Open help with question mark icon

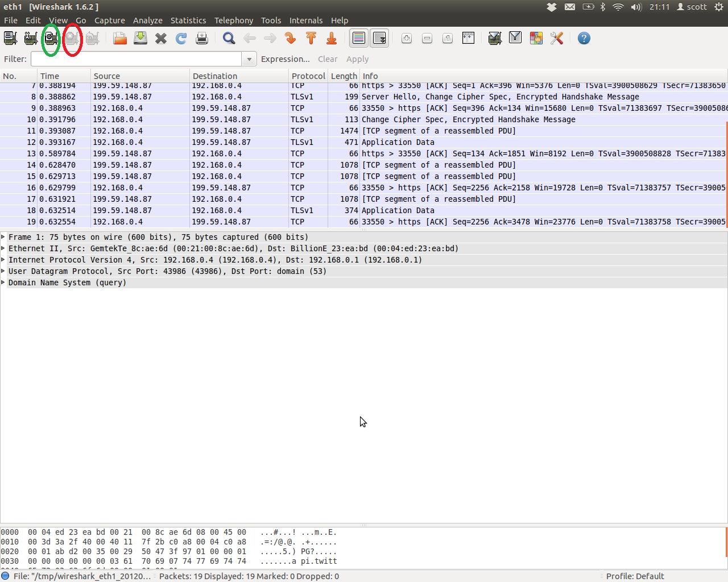584,38
